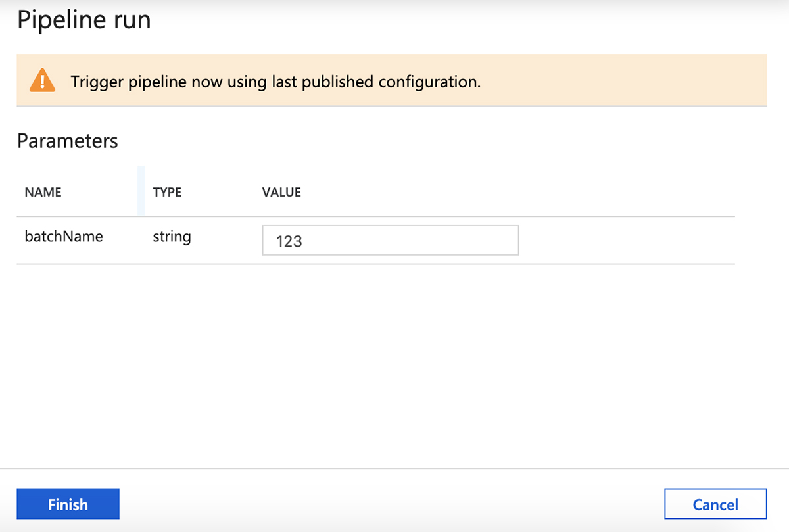Click the footer space between Finish and Cancel
This screenshot has width=789, height=532.
(391, 504)
